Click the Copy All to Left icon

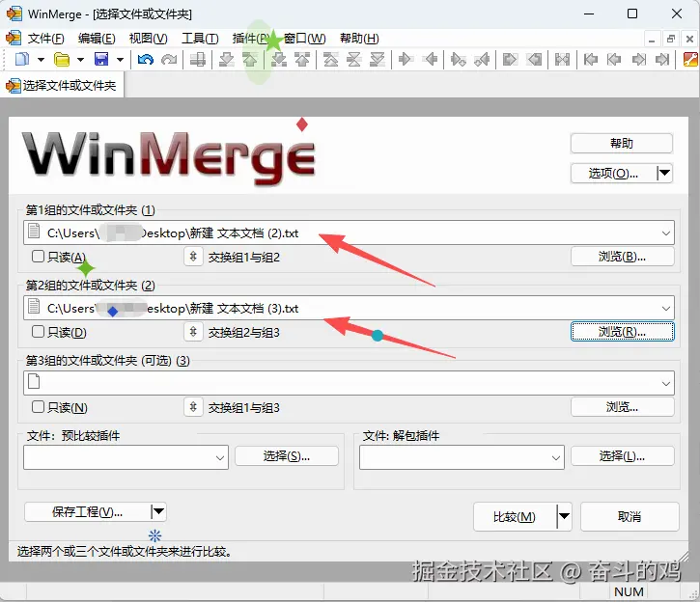(534, 59)
